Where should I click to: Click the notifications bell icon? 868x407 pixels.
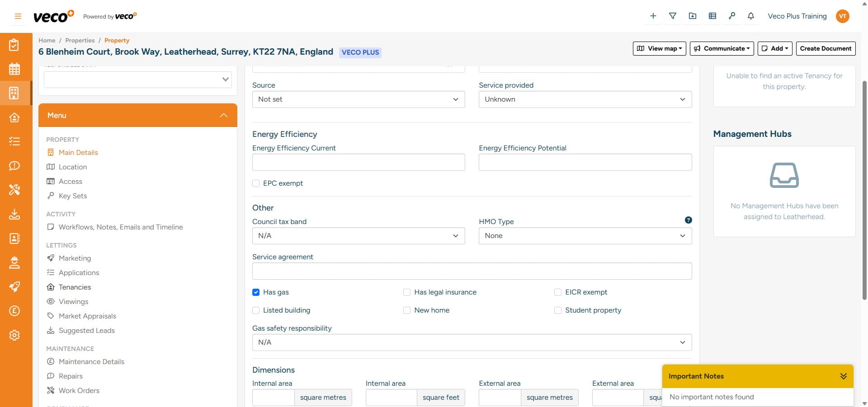[751, 16]
